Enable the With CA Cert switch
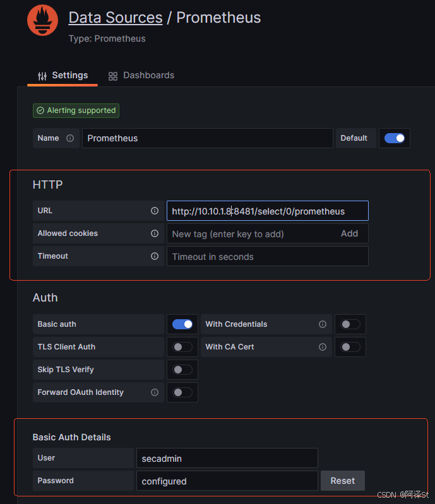Screen dimensions: 435x504 pos(350,347)
